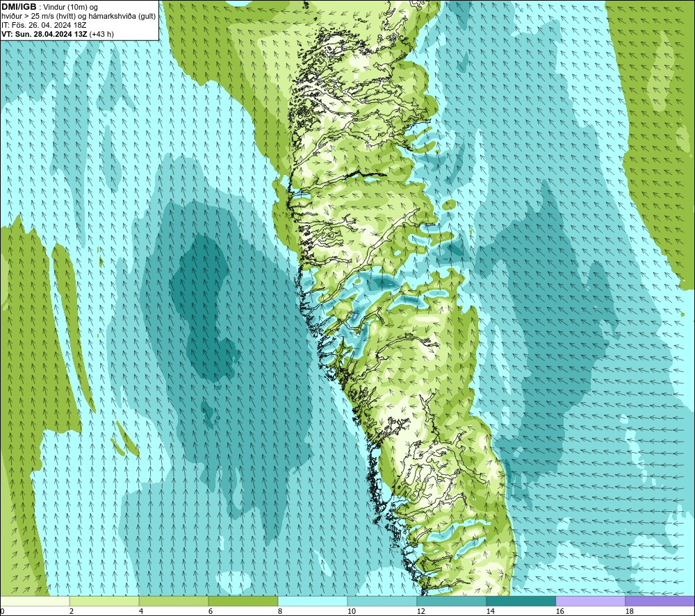Select the 12–14 m/s teal swatch
695x616 pixels.
click(451, 601)
